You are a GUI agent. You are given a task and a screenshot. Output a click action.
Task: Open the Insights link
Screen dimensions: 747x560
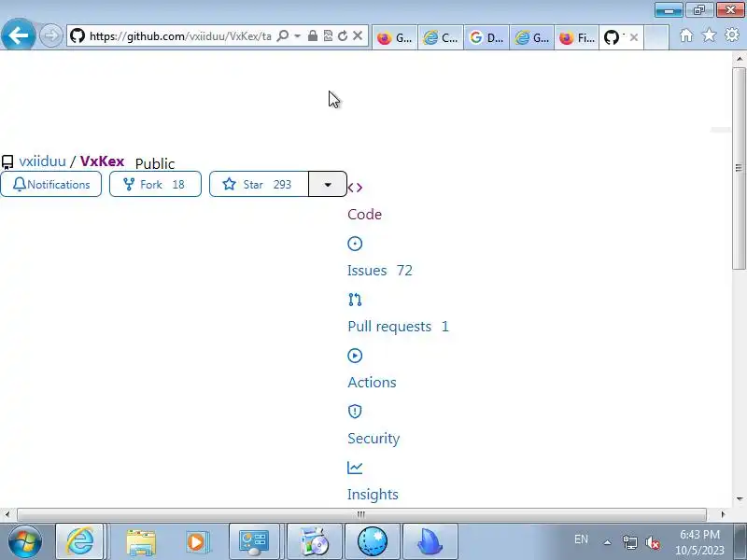[373, 495]
